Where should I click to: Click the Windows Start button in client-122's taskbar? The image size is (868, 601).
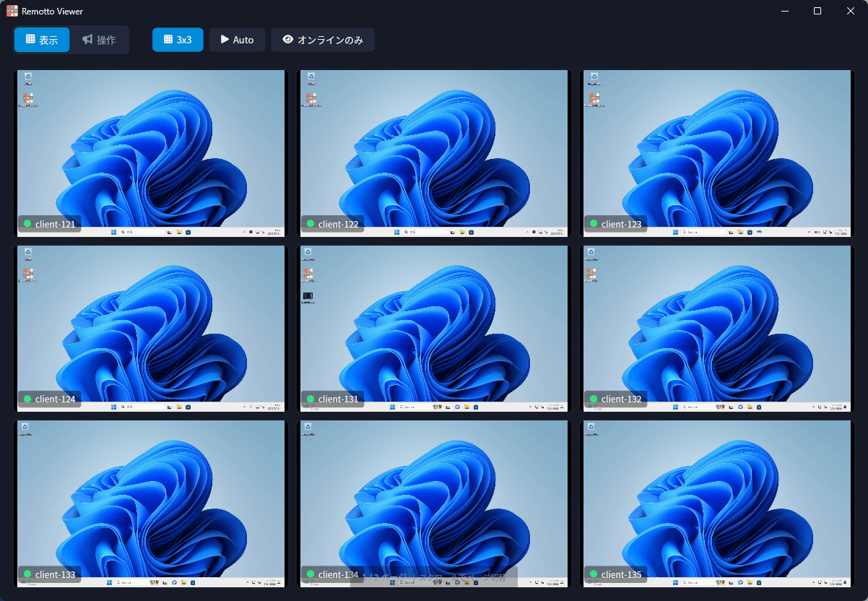click(396, 233)
